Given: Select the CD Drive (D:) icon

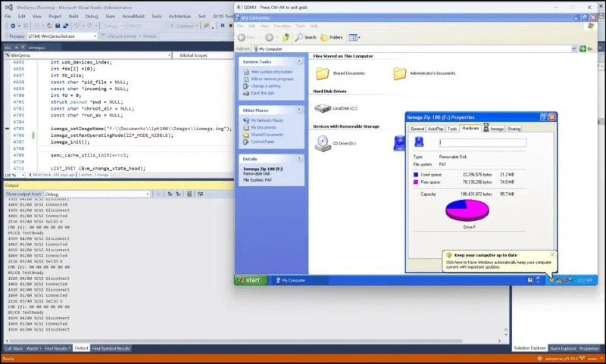Looking at the screenshot, I should click(x=323, y=142).
